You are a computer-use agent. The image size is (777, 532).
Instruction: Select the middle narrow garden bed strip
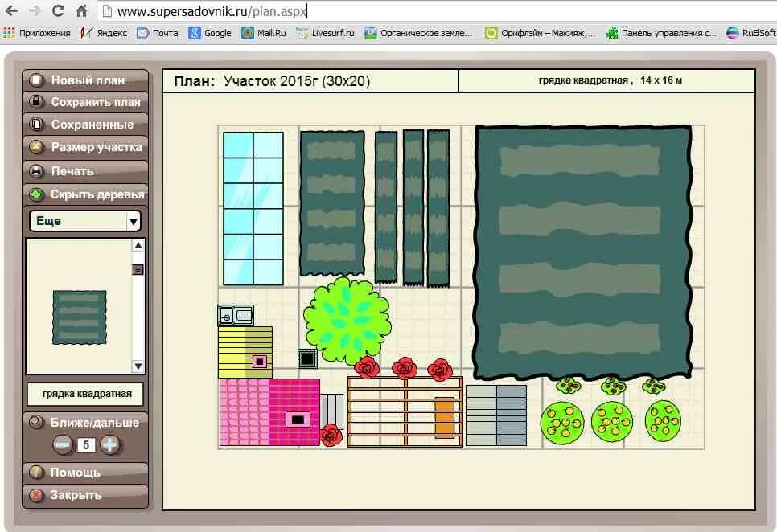coord(413,207)
